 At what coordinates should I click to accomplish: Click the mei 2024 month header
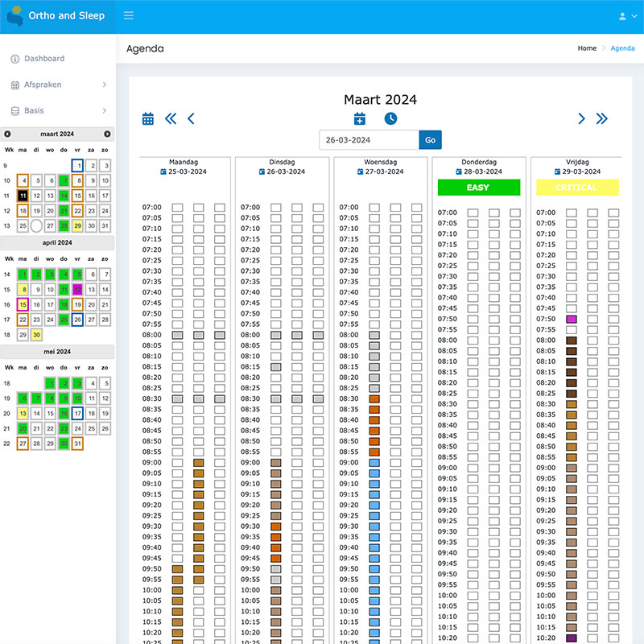(x=57, y=352)
